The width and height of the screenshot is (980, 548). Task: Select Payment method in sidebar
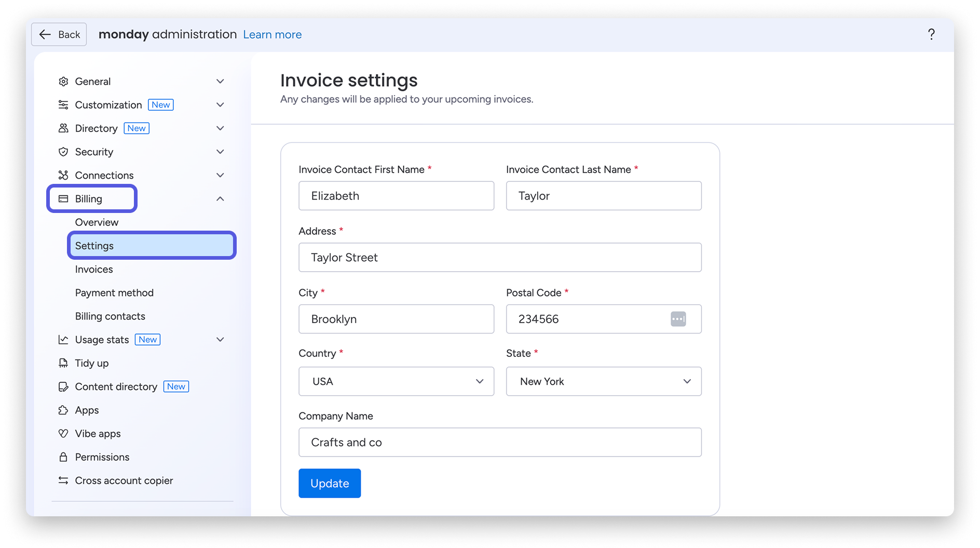[114, 293]
